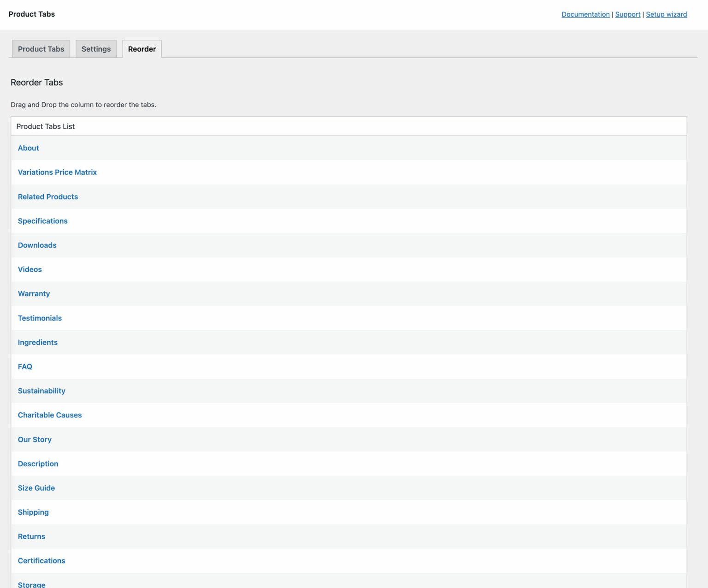Click the Product Tabs List header
This screenshot has height=588, width=708.
coord(45,126)
